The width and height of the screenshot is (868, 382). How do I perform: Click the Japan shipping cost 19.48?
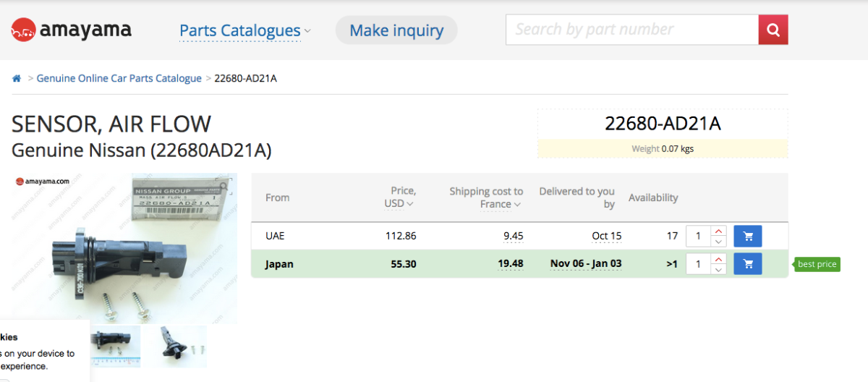tap(511, 263)
